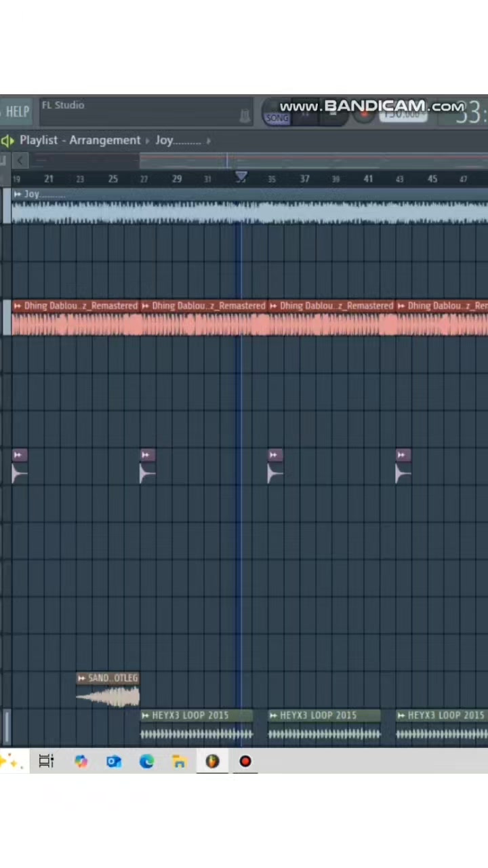The width and height of the screenshot is (488, 868).
Task: Select the SAND..OTLEG clip title
Action: (x=113, y=678)
